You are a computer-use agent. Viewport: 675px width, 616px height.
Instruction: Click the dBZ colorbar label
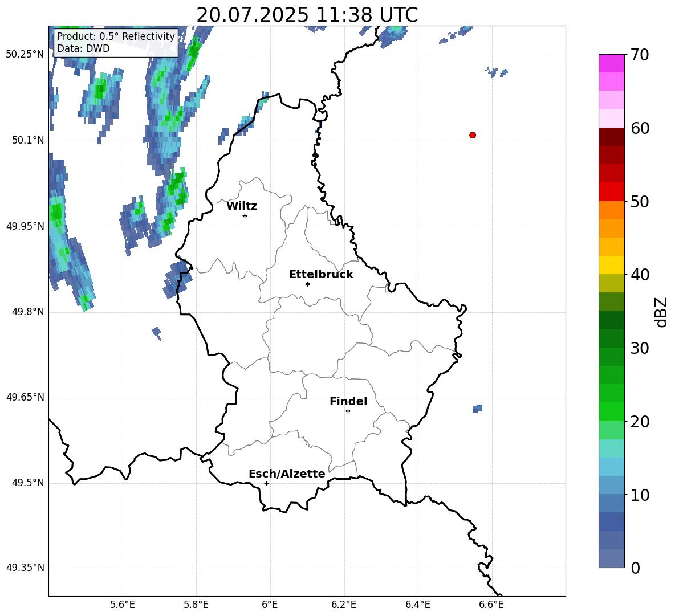[661, 312]
